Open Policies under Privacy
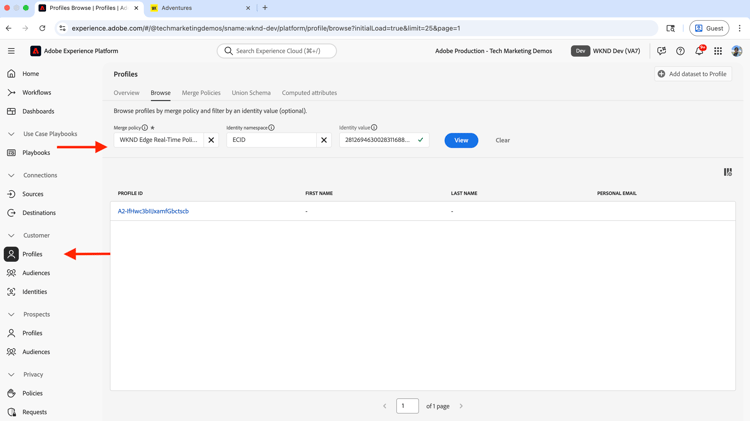 coord(32,393)
